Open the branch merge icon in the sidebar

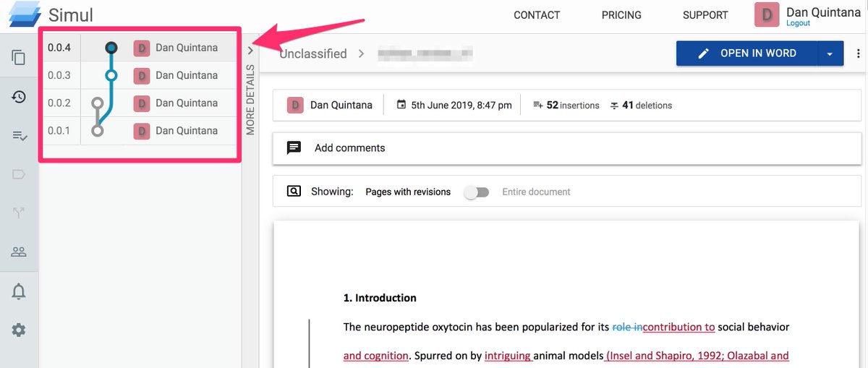coord(19,213)
